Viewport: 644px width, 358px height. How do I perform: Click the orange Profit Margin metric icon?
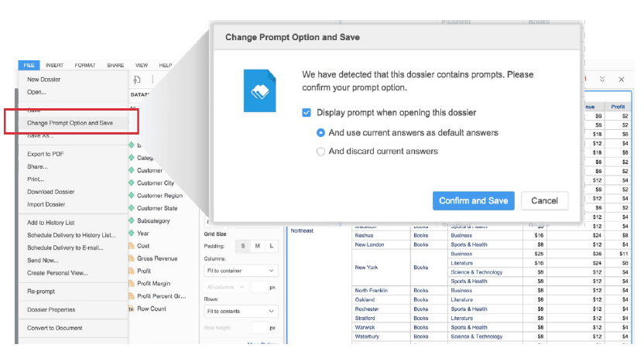[x=132, y=284]
